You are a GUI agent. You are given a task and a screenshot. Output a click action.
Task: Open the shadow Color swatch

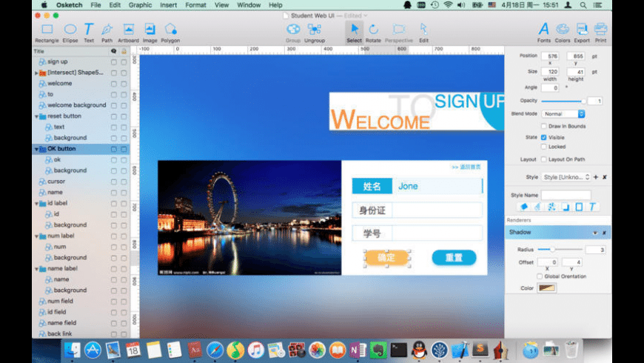547,287
